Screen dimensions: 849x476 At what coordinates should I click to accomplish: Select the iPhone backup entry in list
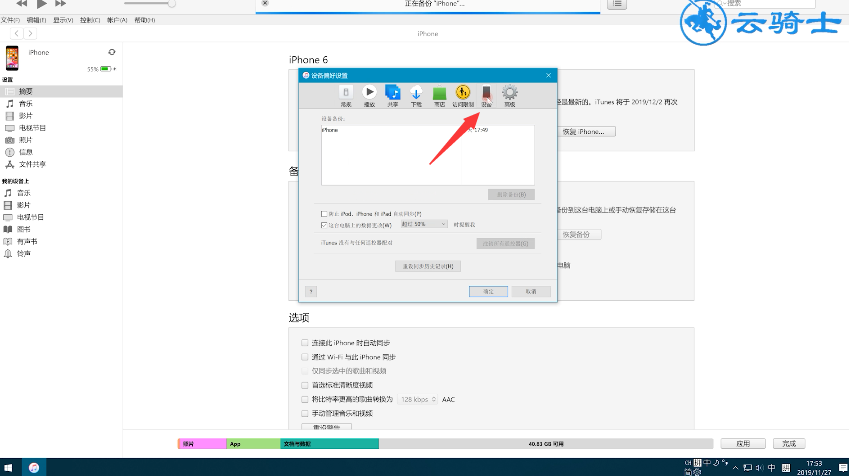[x=428, y=130]
